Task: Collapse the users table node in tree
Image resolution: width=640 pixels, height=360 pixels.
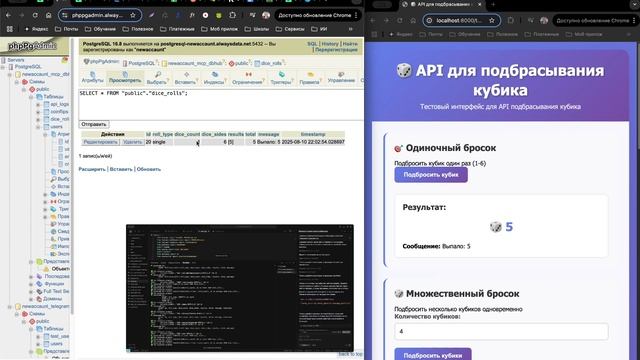Action: (38, 127)
